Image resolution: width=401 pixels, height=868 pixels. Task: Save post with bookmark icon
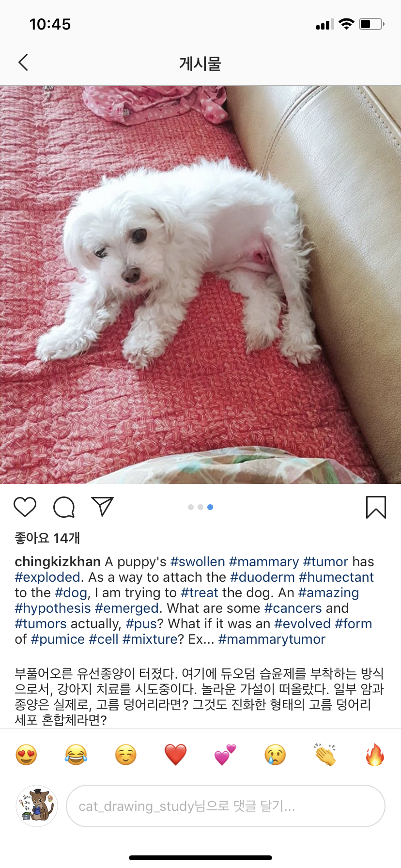coord(376,507)
